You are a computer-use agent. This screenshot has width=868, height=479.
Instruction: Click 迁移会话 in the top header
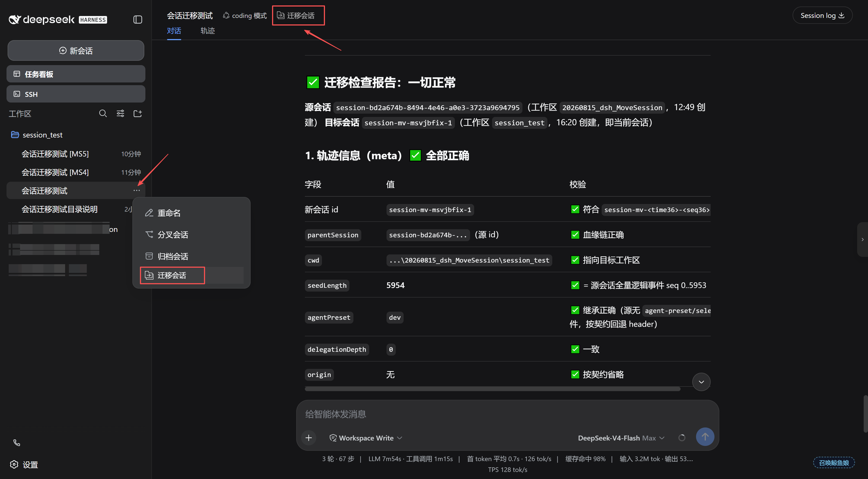tap(295, 15)
